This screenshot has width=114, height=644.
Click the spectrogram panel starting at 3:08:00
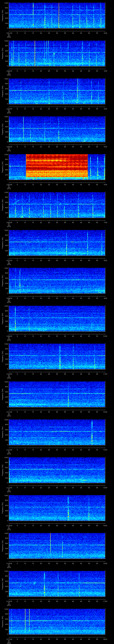click(57, 280)
